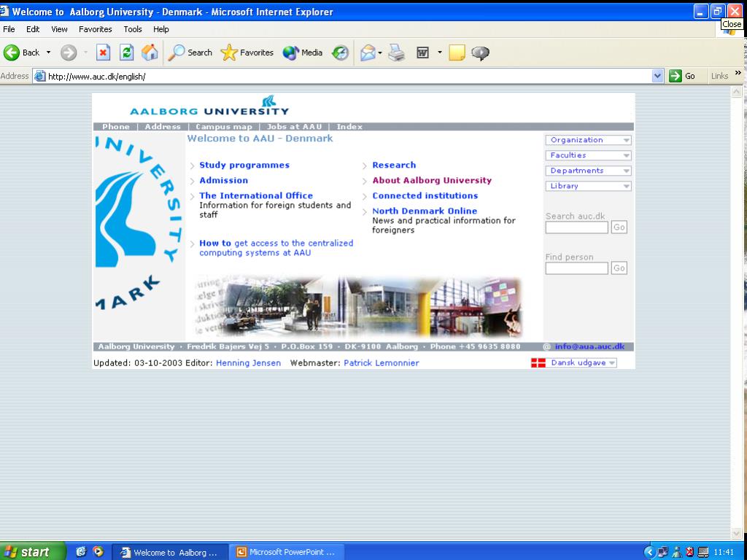Screen dimensions: 747x560
Task: Expand hidden system tray icons arrow
Action: point(649,552)
